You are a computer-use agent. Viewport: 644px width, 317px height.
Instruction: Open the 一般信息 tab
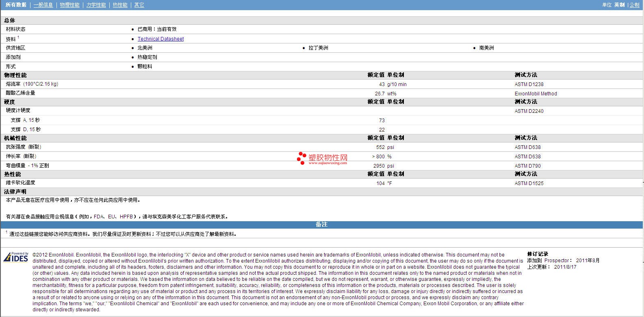pos(43,5)
